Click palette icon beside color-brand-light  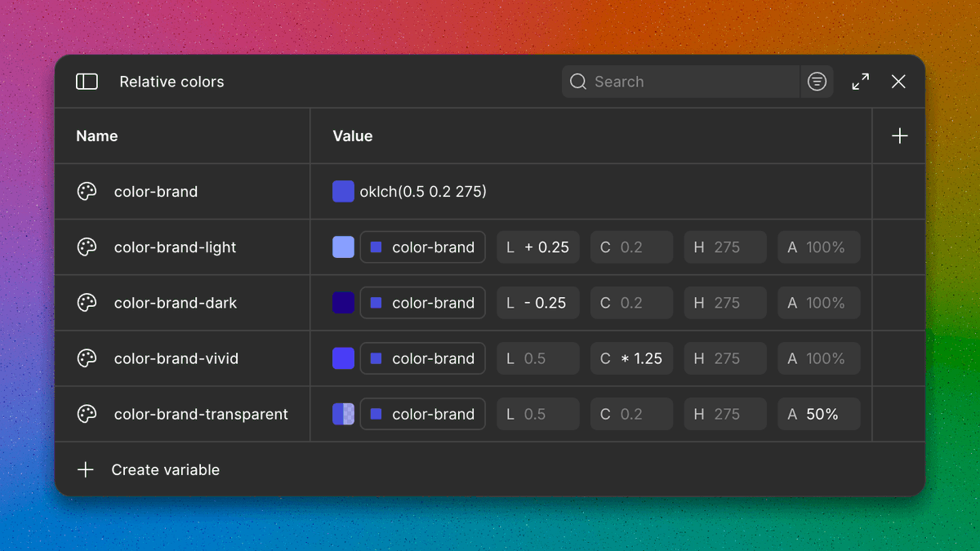tap(87, 247)
